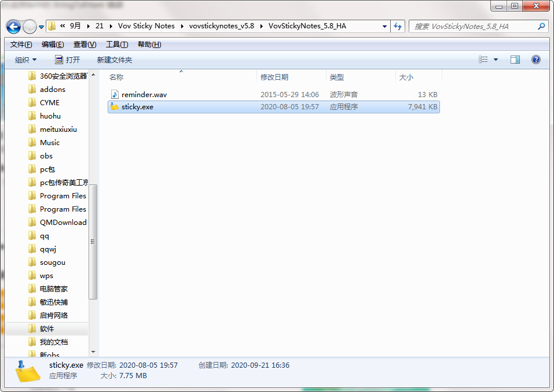Click the refresh button beside address bar
This screenshot has width=554, height=392.
[x=398, y=27]
